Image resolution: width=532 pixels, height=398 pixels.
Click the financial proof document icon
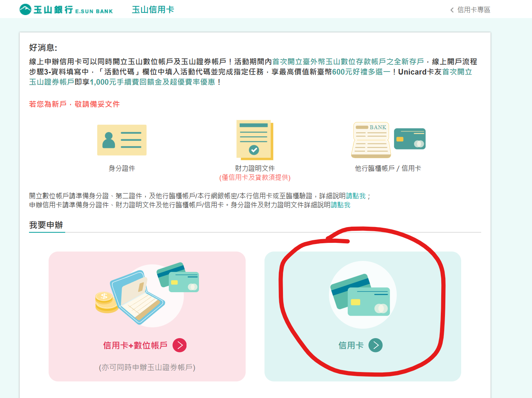point(255,140)
